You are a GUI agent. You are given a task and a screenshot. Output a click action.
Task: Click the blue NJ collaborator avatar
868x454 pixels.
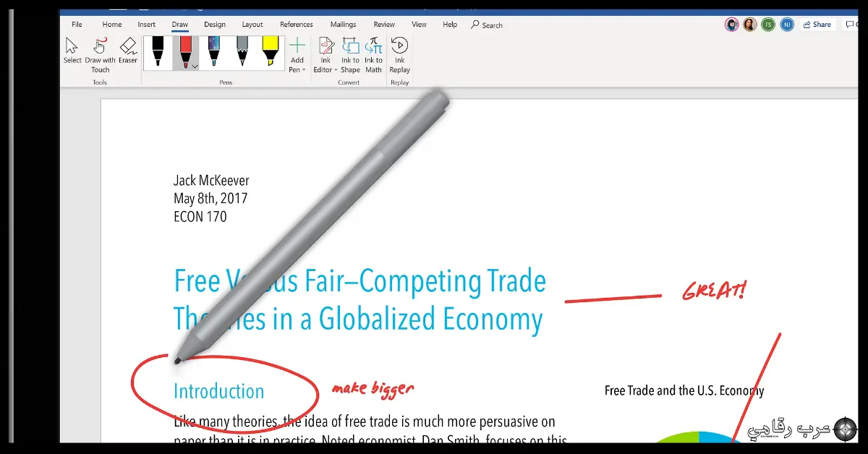787,25
